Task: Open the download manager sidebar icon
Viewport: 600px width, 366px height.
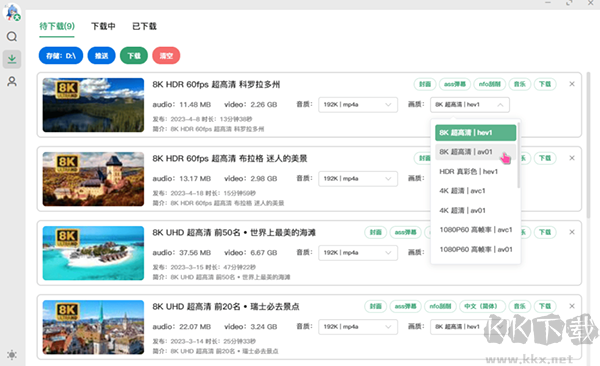Action: point(12,59)
